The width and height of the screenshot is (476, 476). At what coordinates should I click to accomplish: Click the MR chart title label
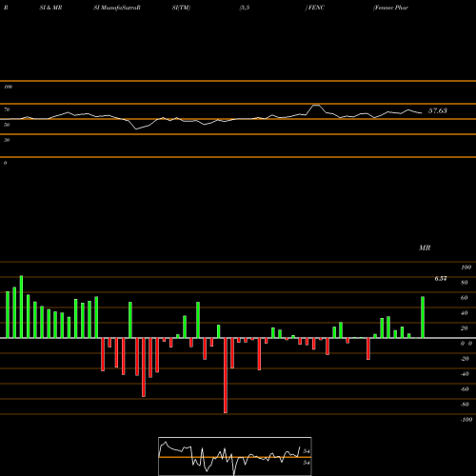pos(425,248)
